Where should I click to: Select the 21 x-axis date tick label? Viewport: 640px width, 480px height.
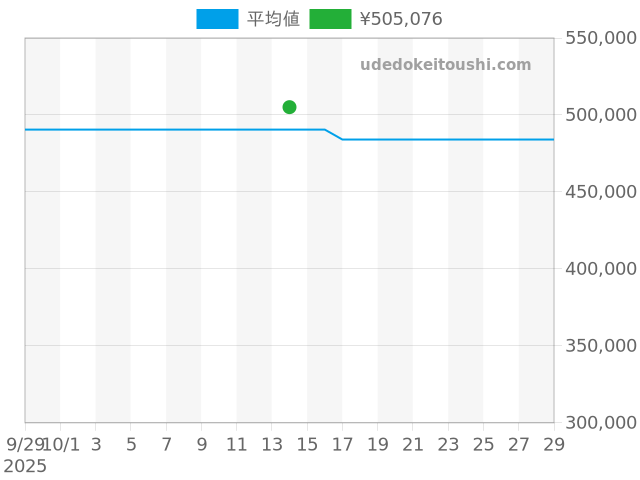point(413,444)
